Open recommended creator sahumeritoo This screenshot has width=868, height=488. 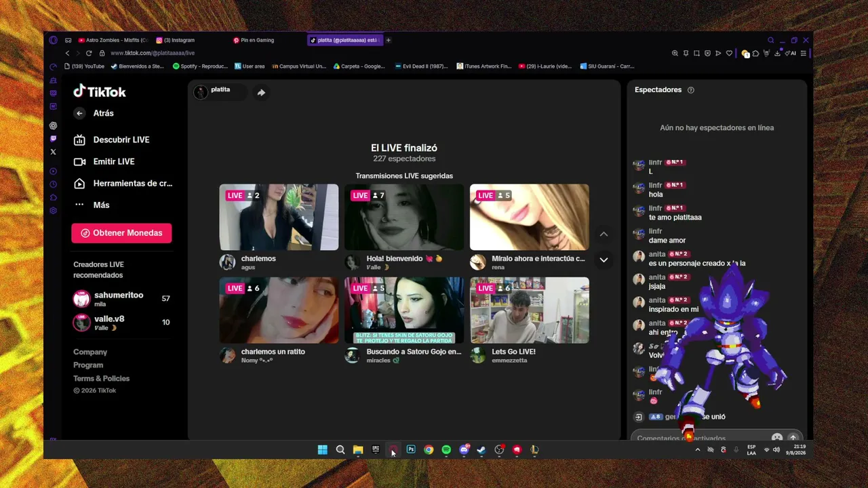pyautogui.click(x=121, y=298)
